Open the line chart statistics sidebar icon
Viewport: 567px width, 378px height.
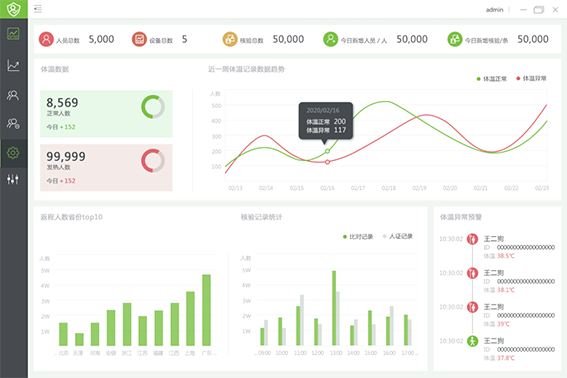tap(13, 65)
